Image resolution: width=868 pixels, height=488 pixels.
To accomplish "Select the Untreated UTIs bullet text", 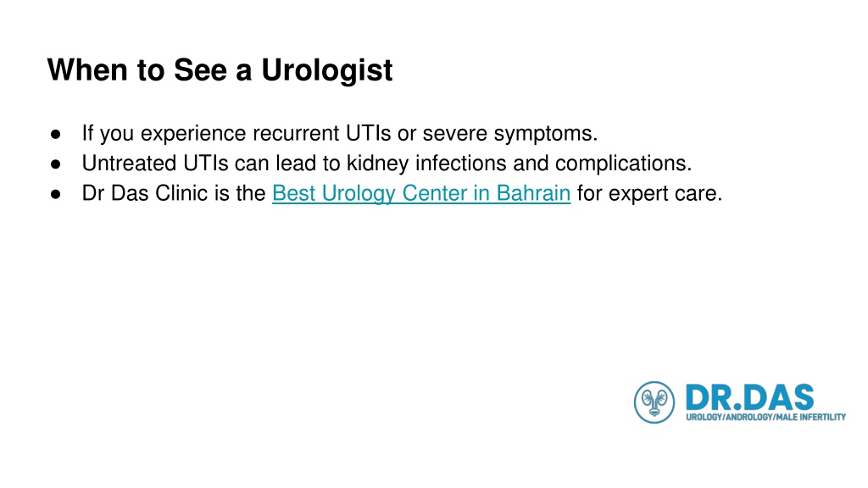I will click(387, 164).
